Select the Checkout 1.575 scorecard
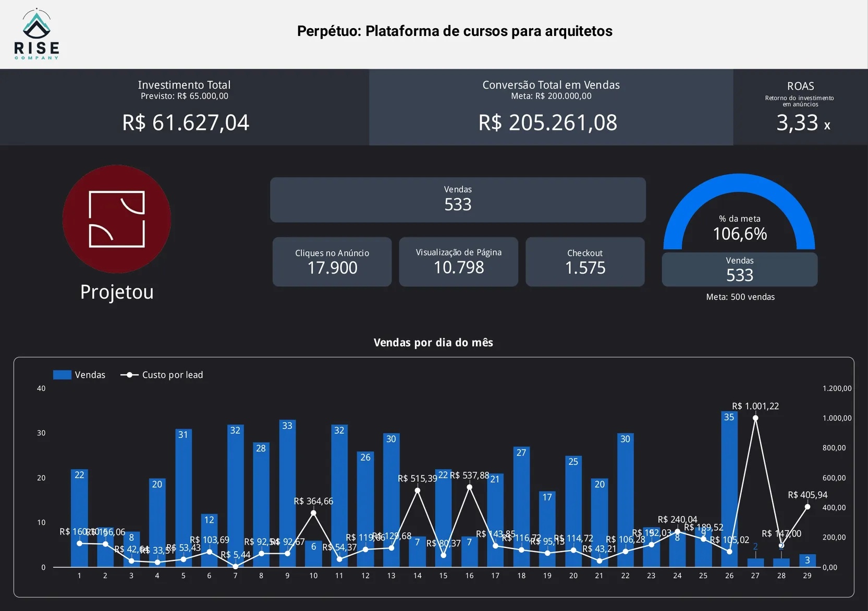Viewport: 868px width, 611px height. [x=585, y=262]
